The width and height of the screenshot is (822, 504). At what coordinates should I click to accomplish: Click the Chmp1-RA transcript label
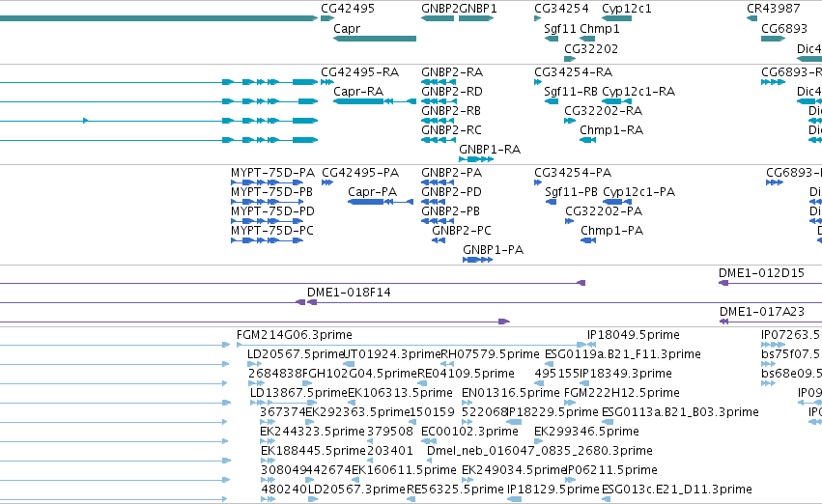click(611, 130)
